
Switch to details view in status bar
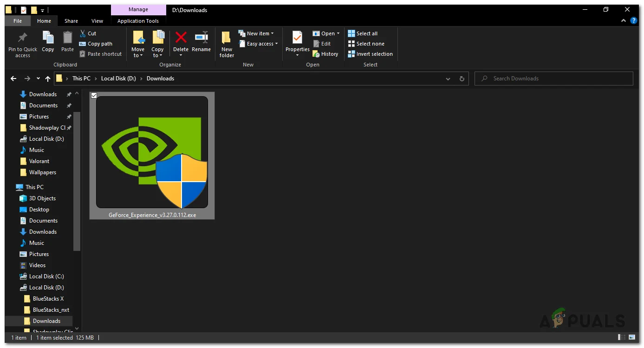[x=621, y=337]
